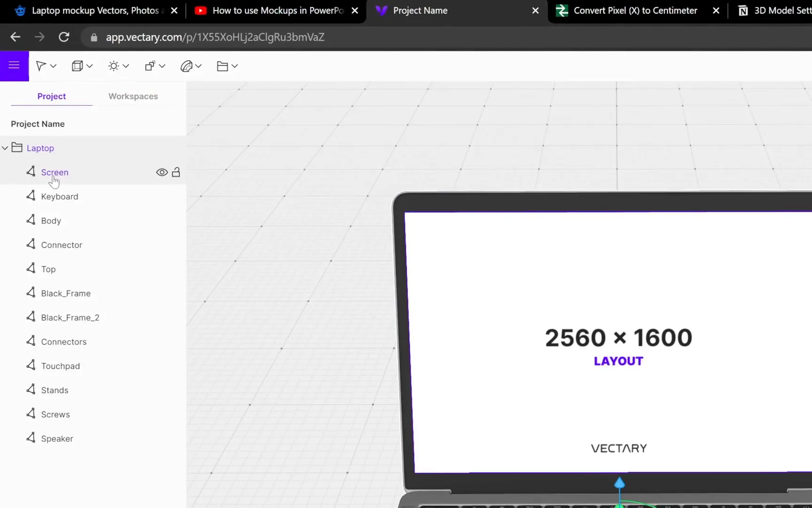Collapse the Laptop folder chevron
The image size is (812, 508).
(x=5, y=148)
